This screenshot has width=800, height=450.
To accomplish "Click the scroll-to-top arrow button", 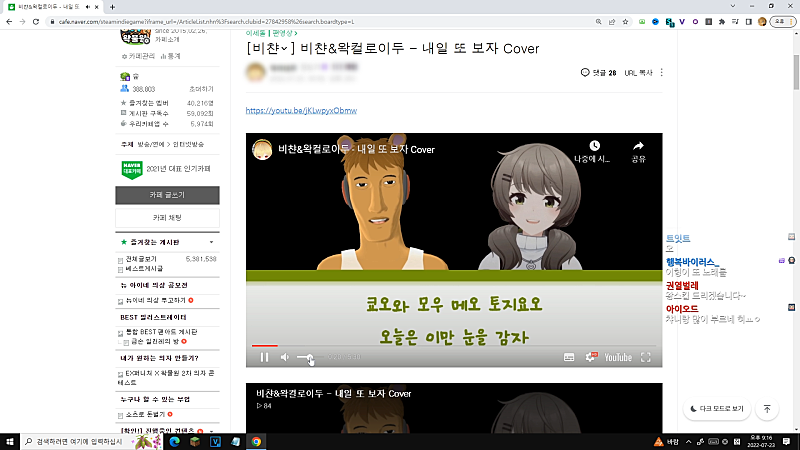I will point(767,409).
